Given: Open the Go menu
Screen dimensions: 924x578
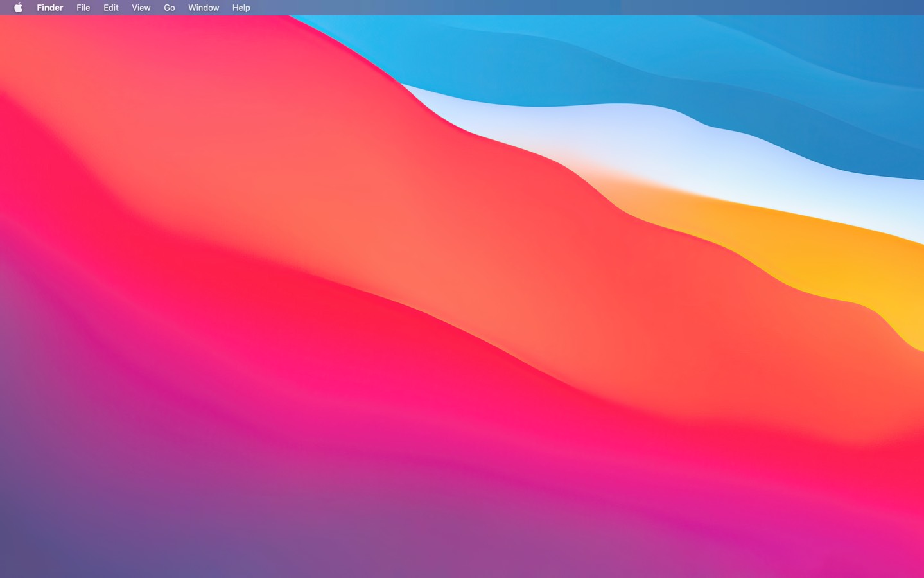Looking at the screenshot, I should [170, 8].
